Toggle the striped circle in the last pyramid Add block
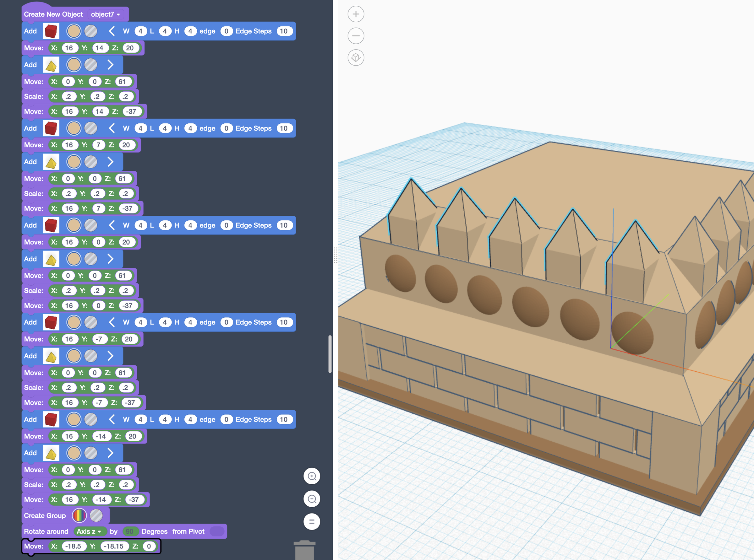This screenshot has height=560, width=754. click(90, 453)
